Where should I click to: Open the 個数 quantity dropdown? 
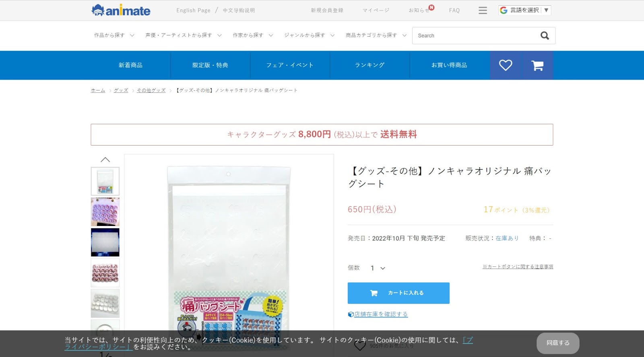click(x=378, y=268)
